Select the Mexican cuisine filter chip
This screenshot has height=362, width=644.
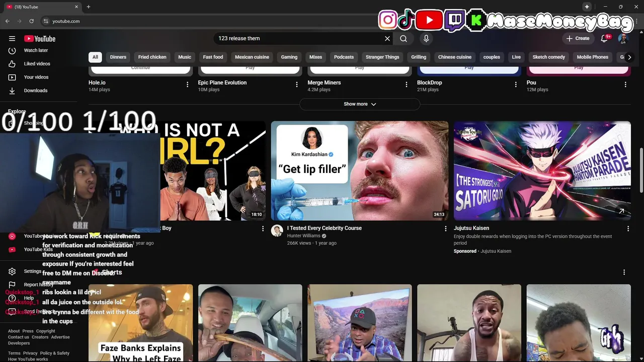(252, 57)
